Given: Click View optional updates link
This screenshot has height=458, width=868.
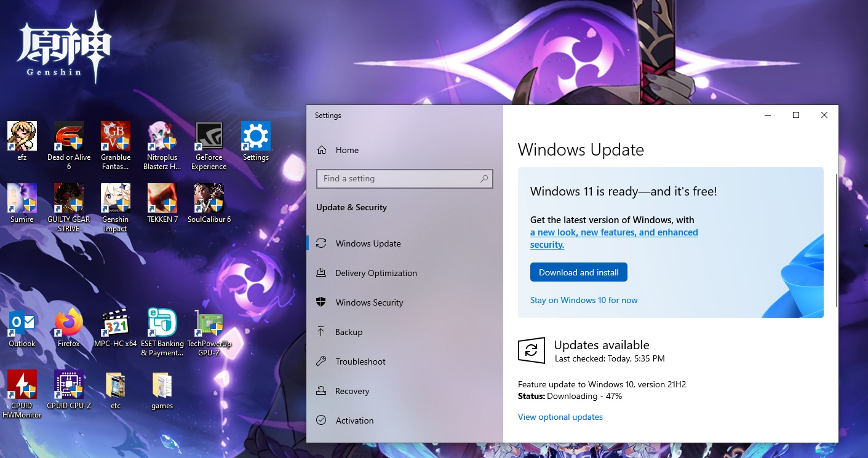Looking at the screenshot, I should click(x=560, y=417).
